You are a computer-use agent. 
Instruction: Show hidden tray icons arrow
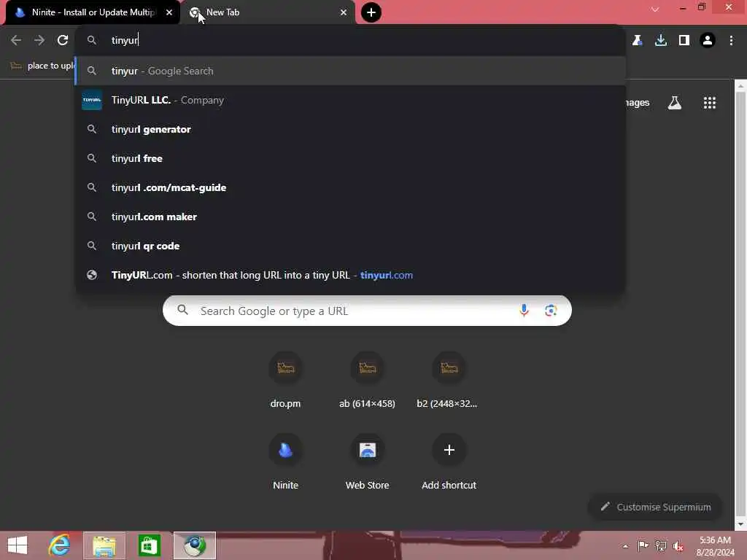tap(625, 546)
